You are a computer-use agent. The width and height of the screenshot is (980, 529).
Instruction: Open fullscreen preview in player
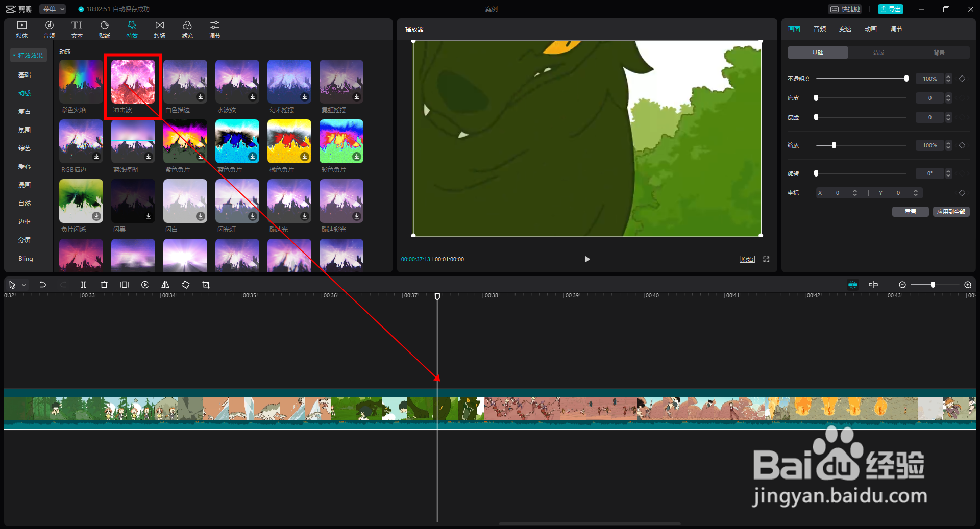[x=766, y=259]
